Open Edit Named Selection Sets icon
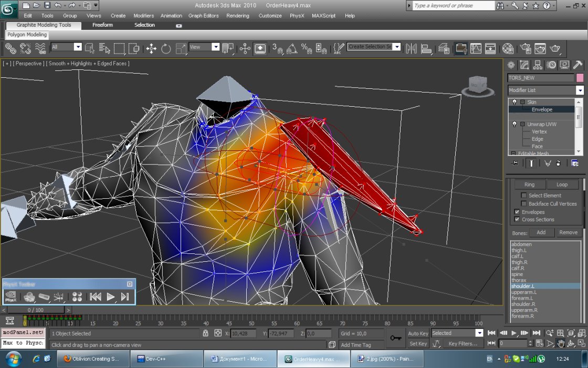This screenshot has width=588, height=368. (338, 48)
